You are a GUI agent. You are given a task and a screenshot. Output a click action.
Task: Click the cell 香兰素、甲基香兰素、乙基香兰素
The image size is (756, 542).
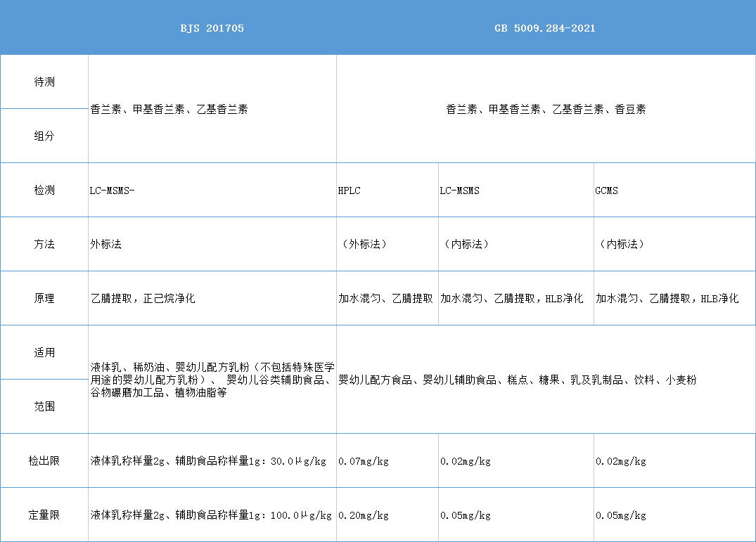tap(212, 109)
